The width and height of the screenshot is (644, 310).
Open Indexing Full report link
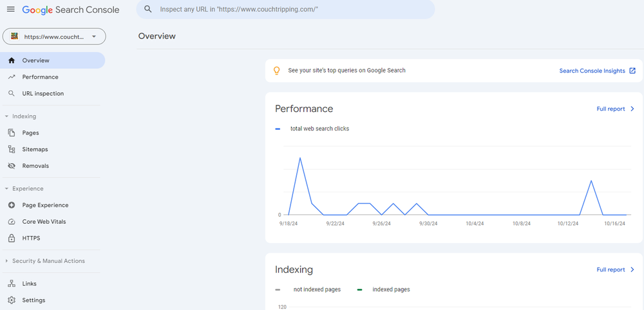click(615, 270)
